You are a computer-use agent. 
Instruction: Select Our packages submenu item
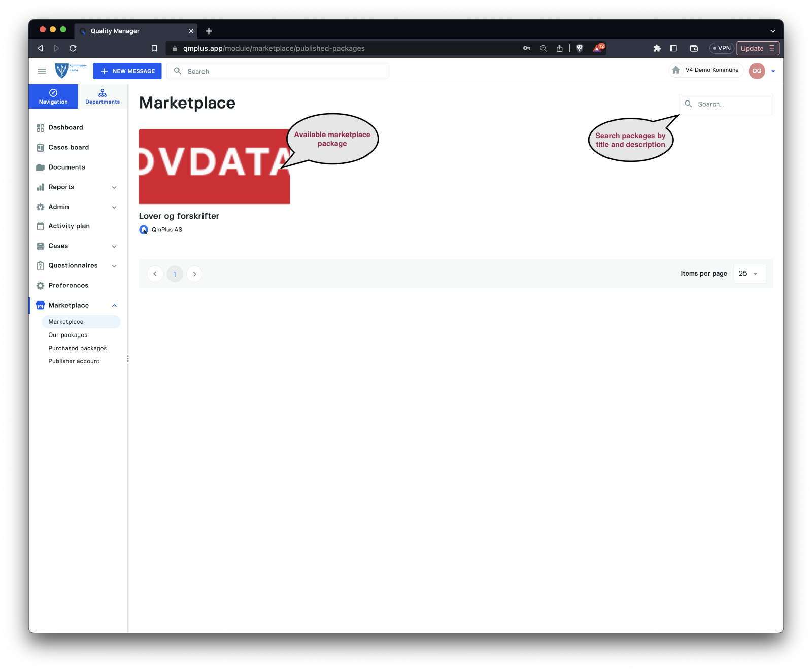68,335
